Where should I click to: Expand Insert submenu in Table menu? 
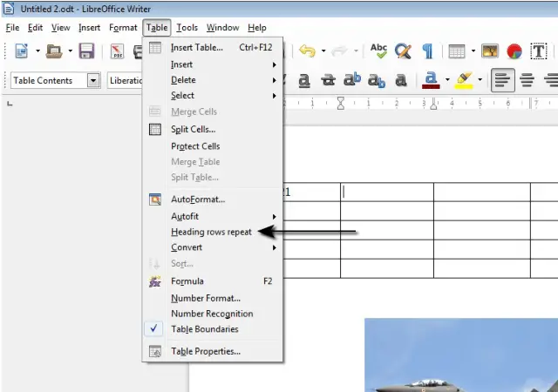pos(213,64)
